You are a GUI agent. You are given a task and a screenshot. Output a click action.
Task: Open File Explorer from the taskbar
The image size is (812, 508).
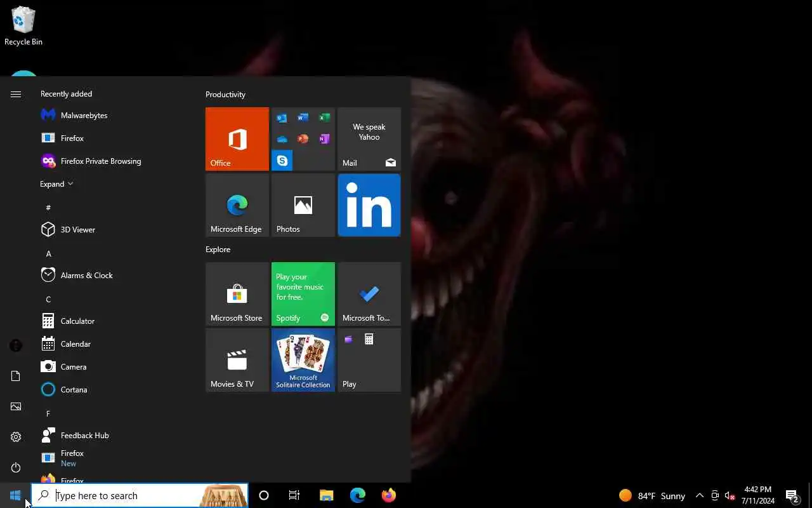click(x=327, y=495)
